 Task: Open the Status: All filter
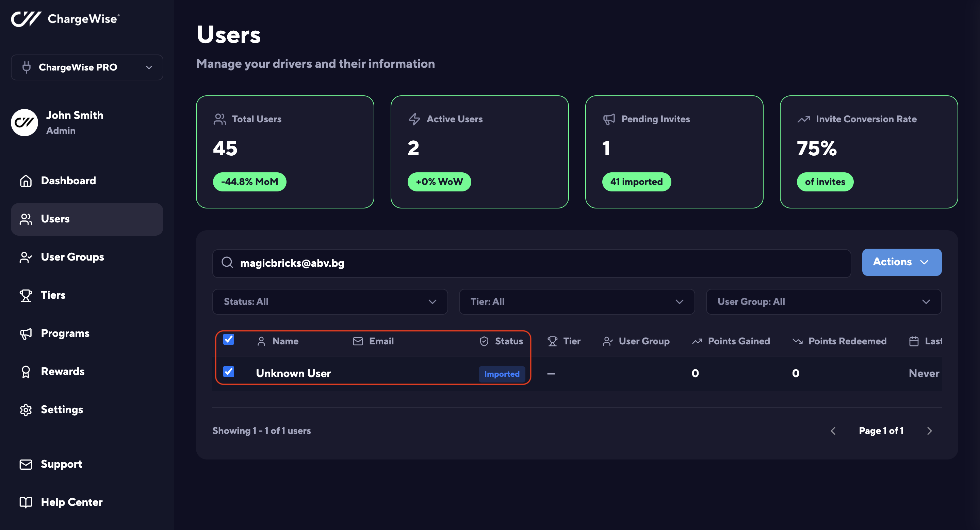[330, 301]
